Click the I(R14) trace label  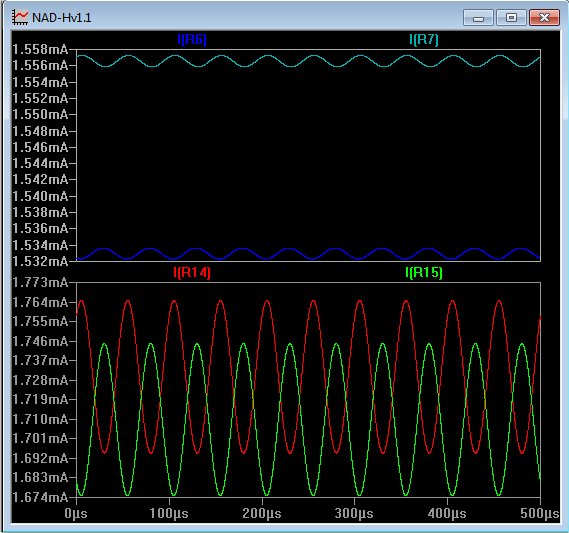tap(192, 272)
